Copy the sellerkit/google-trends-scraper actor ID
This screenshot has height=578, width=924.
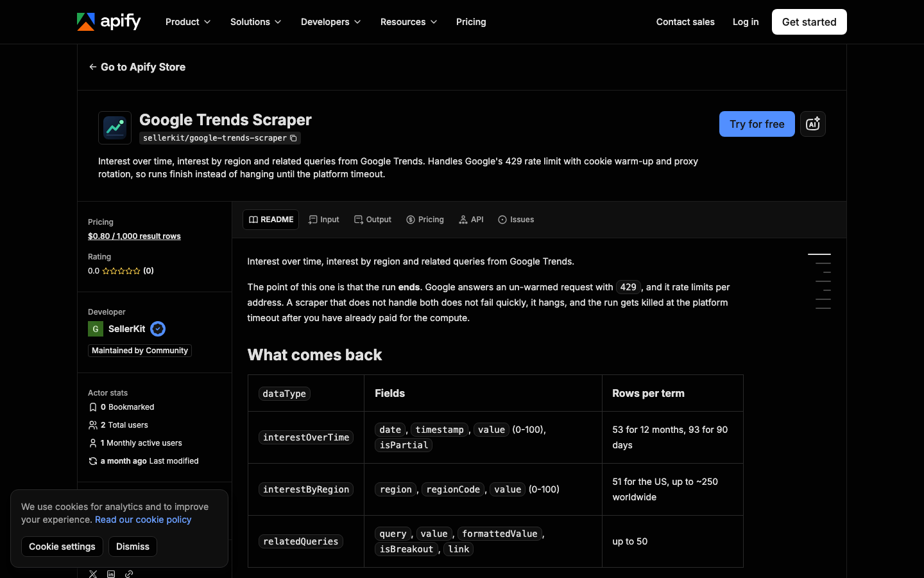click(x=293, y=138)
